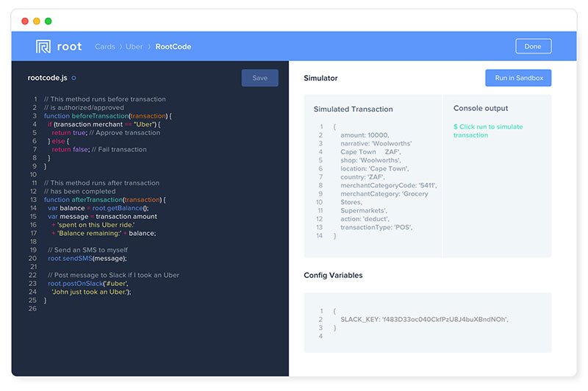Viewport: 588px width, 391px height.
Task: Click the console output run hint text
Action: coord(488,131)
